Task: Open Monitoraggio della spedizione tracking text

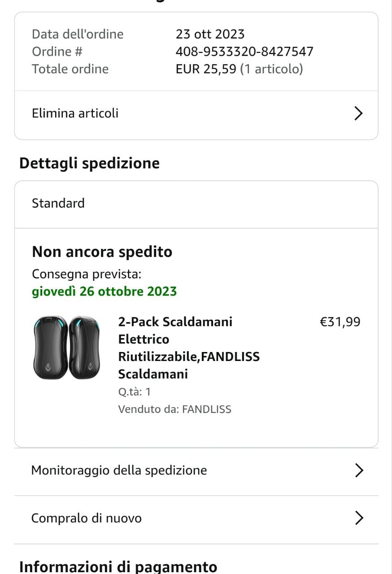Action: (x=119, y=470)
